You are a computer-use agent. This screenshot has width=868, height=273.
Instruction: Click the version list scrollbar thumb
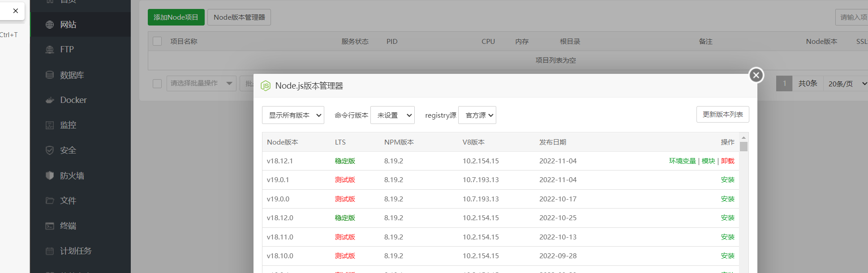(x=743, y=147)
